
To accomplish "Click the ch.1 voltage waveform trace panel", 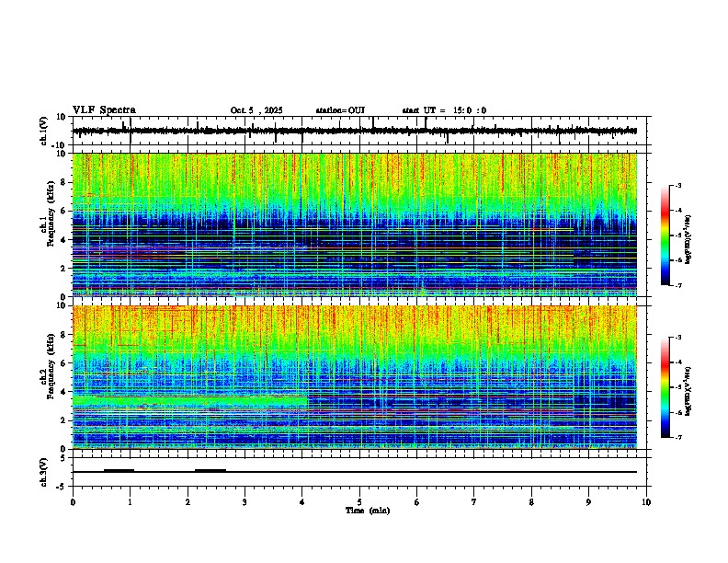I will pyautogui.click(x=359, y=131).
